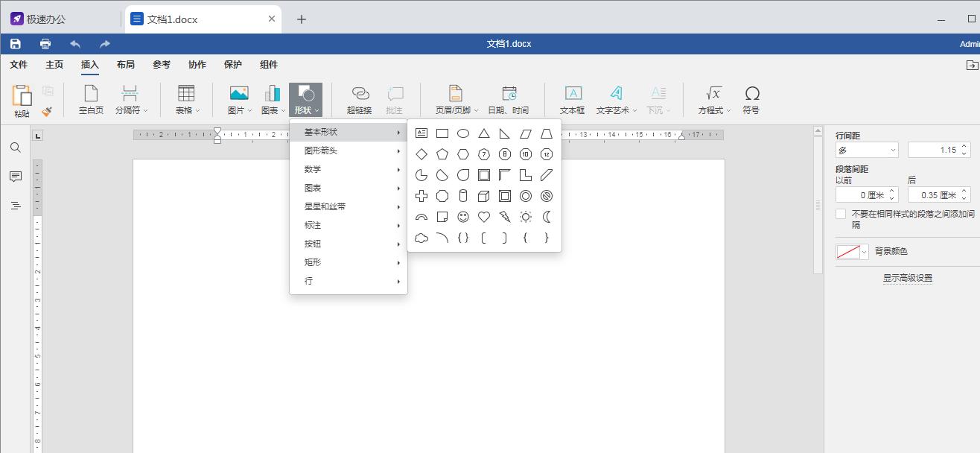Select the cloud shape
This screenshot has height=453, width=980.
click(421, 238)
